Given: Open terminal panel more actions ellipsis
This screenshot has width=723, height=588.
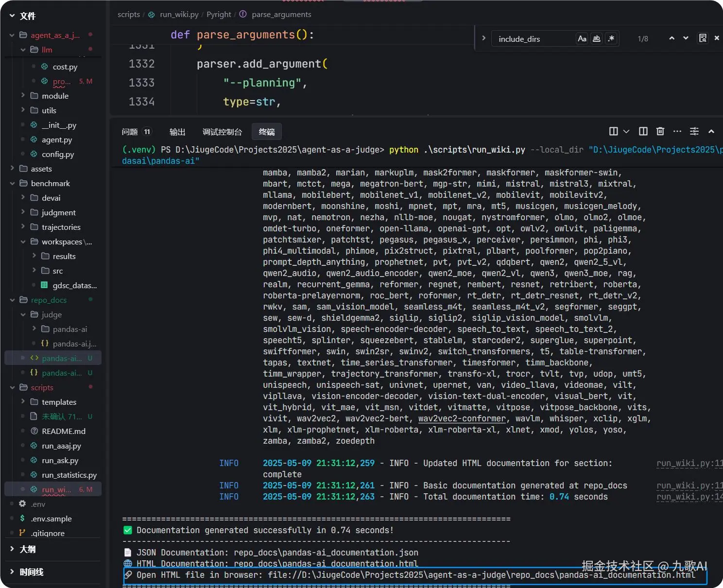Looking at the screenshot, I should click(x=677, y=131).
